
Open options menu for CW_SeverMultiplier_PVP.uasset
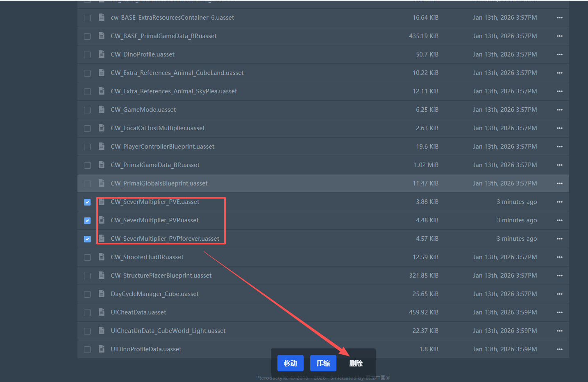click(559, 220)
